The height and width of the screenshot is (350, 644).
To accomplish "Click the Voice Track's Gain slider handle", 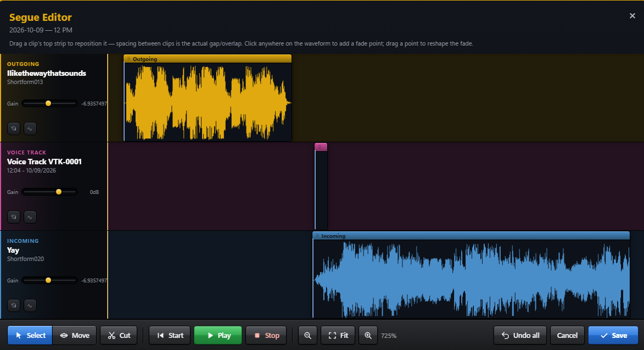I will coord(59,192).
